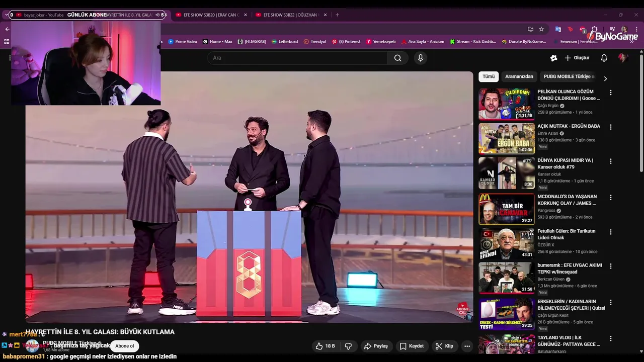The width and height of the screenshot is (644, 362).
Task: Click Abone ol subscribe button
Action: pos(124,346)
